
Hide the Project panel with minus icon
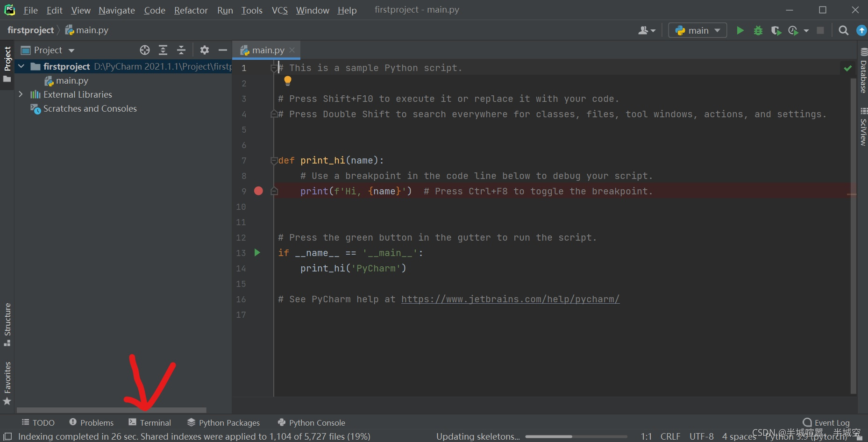coord(223,50)
